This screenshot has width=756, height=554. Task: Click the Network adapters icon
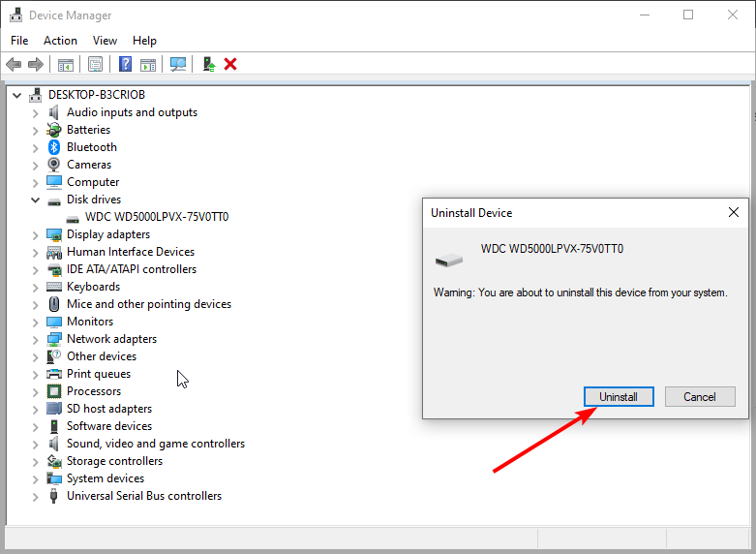coord(54,339)
